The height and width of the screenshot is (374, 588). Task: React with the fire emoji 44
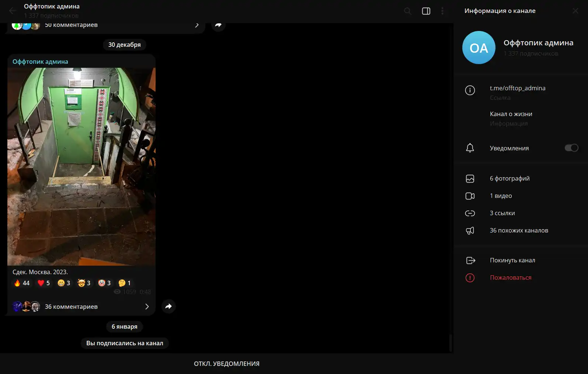click(22, 283)
